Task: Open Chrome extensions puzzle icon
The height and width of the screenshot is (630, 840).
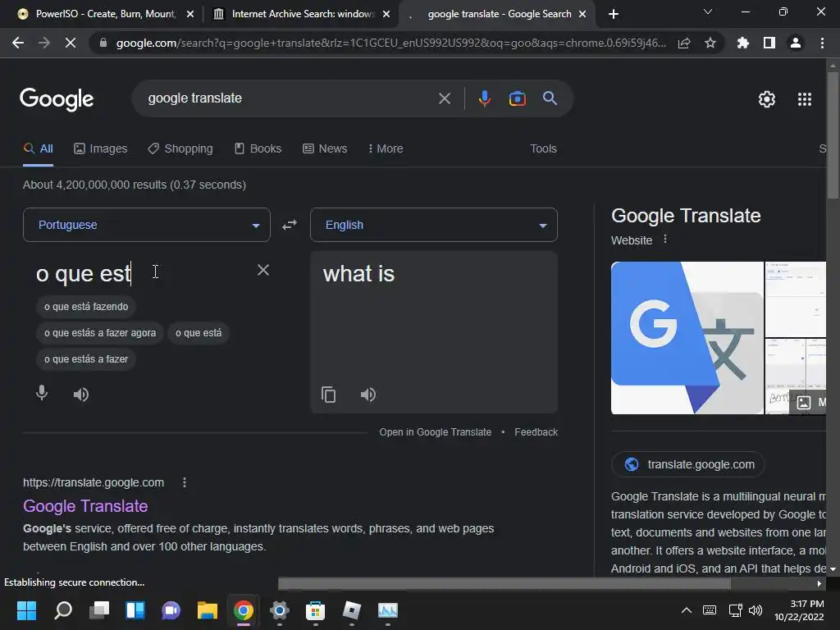Action: tap(742, 43)
